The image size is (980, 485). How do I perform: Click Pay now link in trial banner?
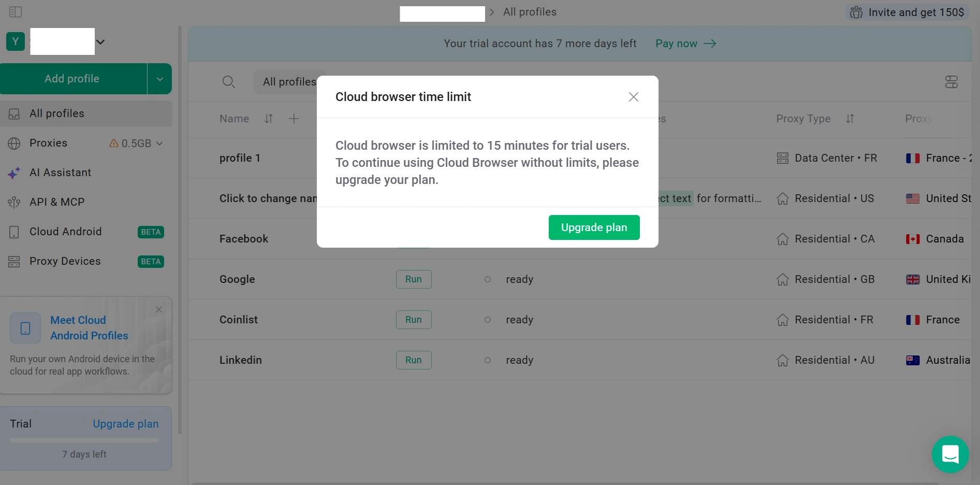pos(686,44)
